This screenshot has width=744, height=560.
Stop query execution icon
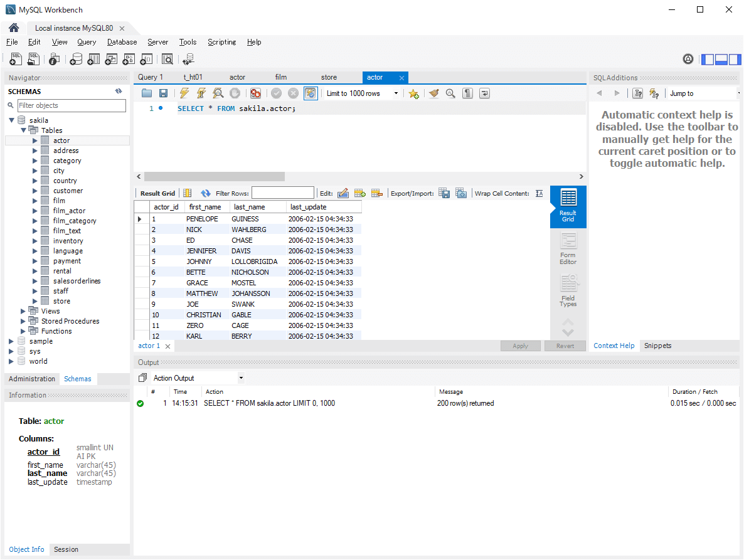point(235,93)
